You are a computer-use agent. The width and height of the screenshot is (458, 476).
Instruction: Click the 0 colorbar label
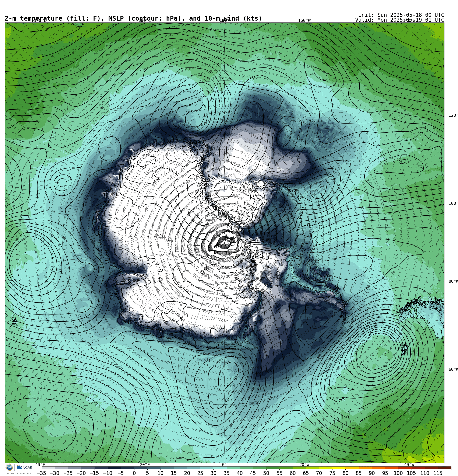[134, 473]
